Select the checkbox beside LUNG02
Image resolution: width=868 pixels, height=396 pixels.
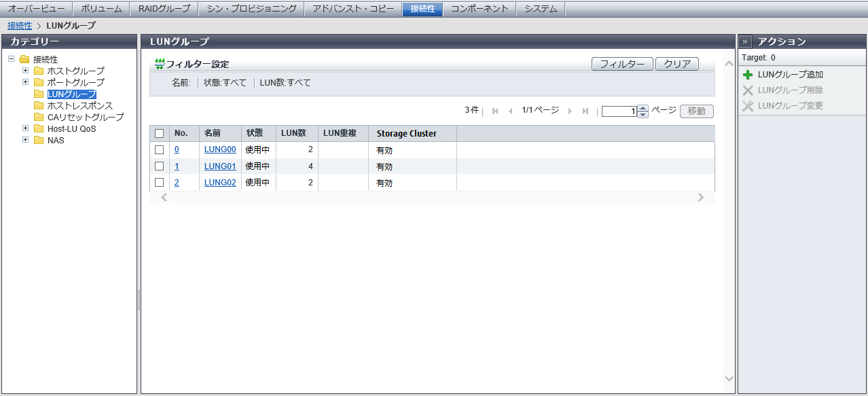[160, 182]
